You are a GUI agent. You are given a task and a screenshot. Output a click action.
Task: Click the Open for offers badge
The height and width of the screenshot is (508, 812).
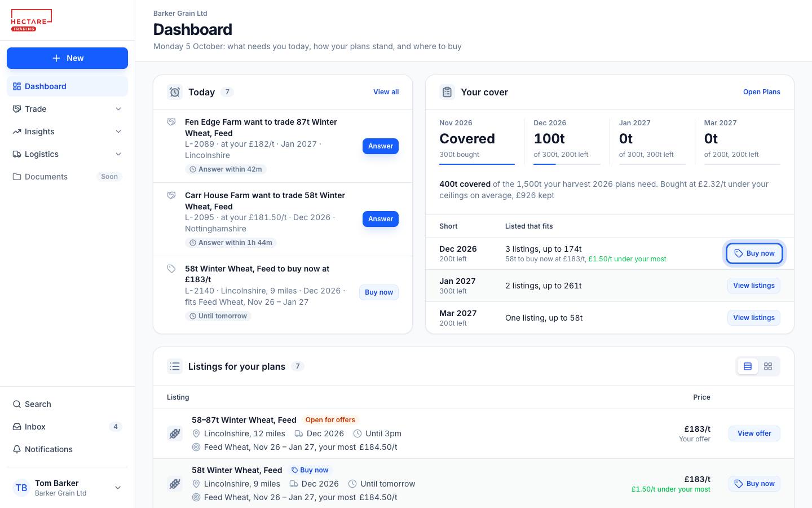click(x=330, y=420)
